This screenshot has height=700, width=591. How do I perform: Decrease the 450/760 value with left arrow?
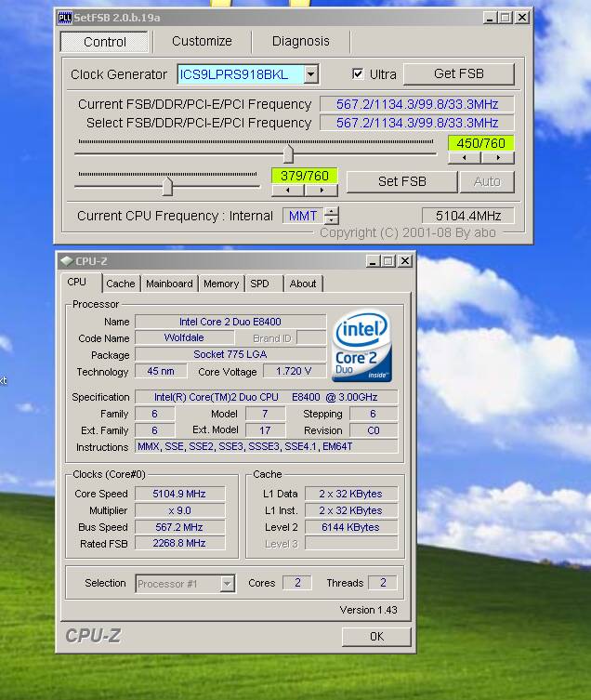(465, 158)
